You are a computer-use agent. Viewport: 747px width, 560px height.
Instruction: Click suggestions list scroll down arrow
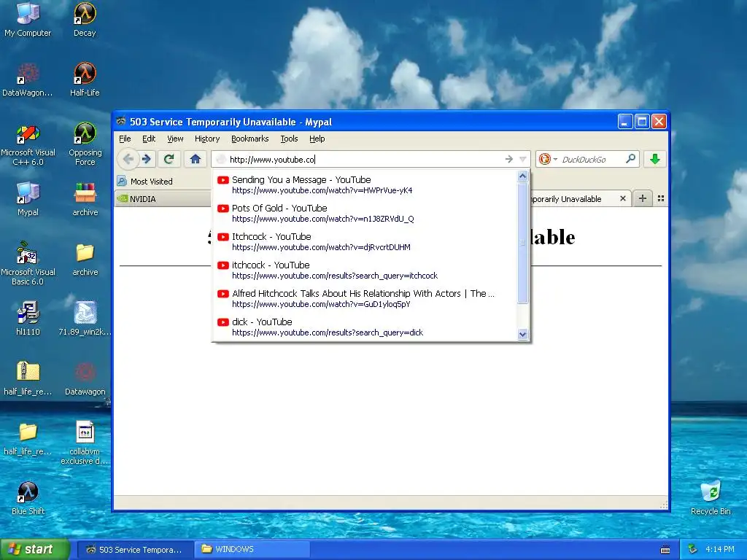click(522, 334)
